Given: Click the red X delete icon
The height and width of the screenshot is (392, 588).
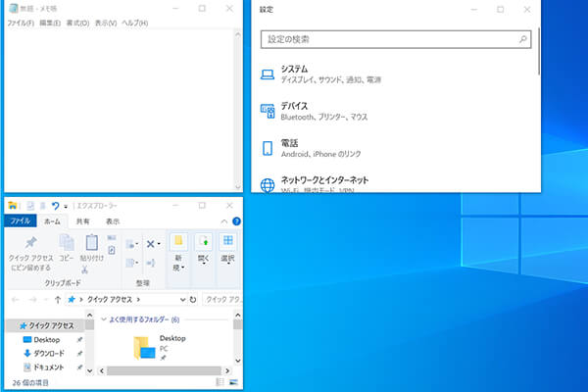Looking at the screenshot, I should [153, 244].
